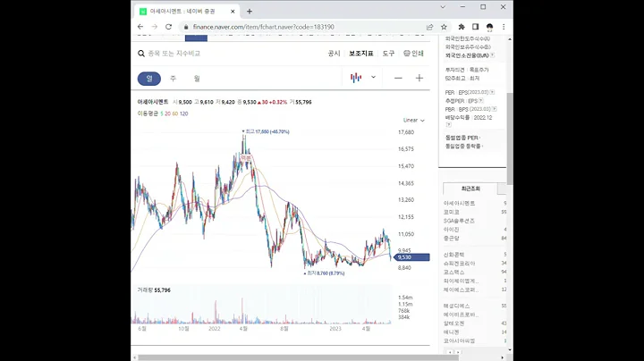Close the 아세아시멘트 browser tab
Screen dimensions: 644x361
pos(233,12)
